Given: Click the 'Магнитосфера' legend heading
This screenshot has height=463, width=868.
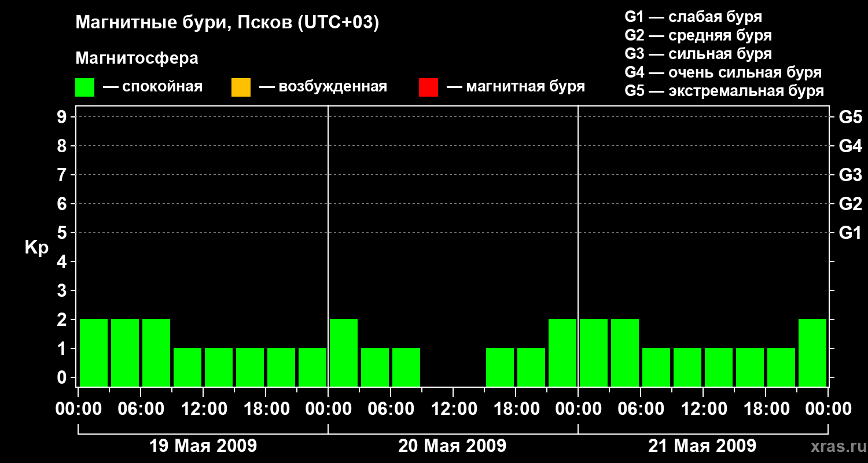Looking at the screenshot, I should coord(137,58).
